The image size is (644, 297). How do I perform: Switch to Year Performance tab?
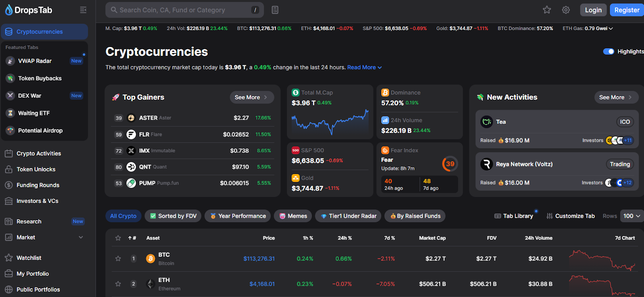(x=238, y=216)
